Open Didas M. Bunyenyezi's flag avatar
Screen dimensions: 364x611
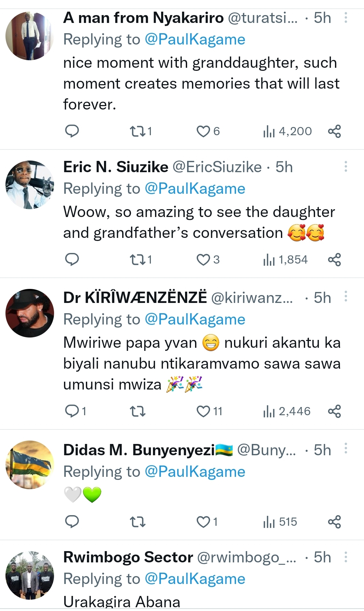(30, 464)
